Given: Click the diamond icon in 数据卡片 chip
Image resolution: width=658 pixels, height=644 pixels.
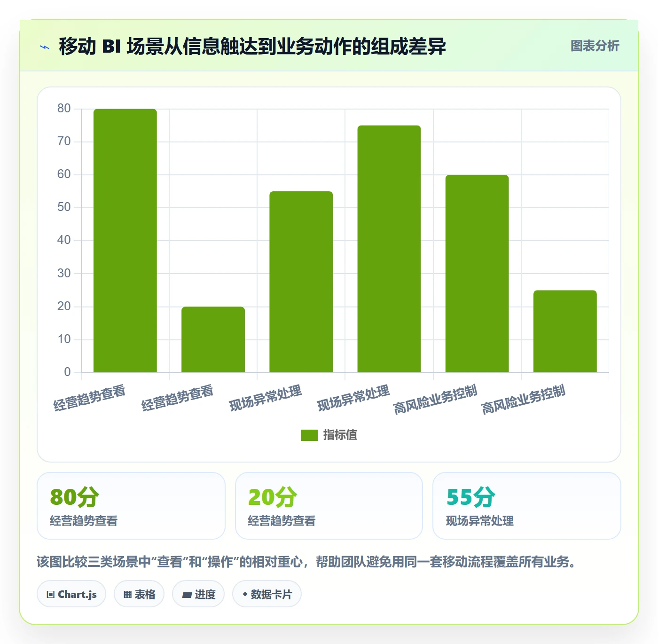Looking at the screenshot, I should click(245, 594).
